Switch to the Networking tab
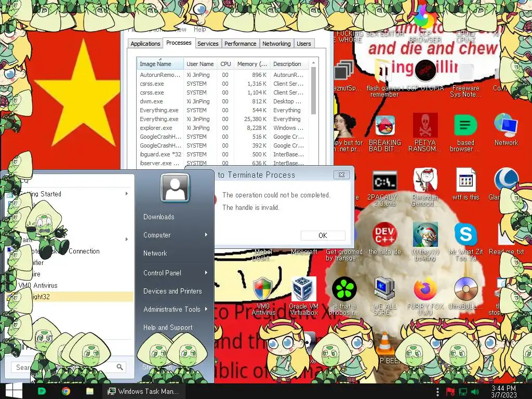 [x=276, y=44]
